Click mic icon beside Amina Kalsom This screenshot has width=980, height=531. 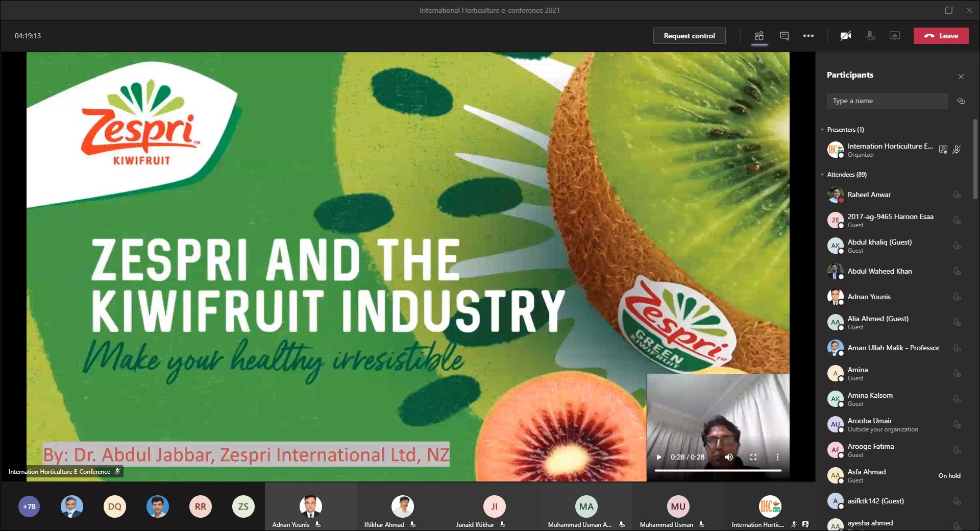[957, 399]
